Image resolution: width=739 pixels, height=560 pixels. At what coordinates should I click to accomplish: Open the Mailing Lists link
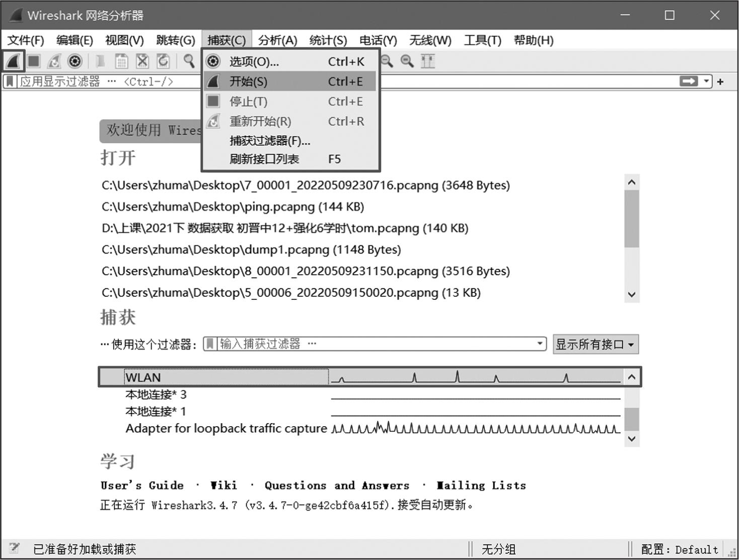[x=481, y=486]
